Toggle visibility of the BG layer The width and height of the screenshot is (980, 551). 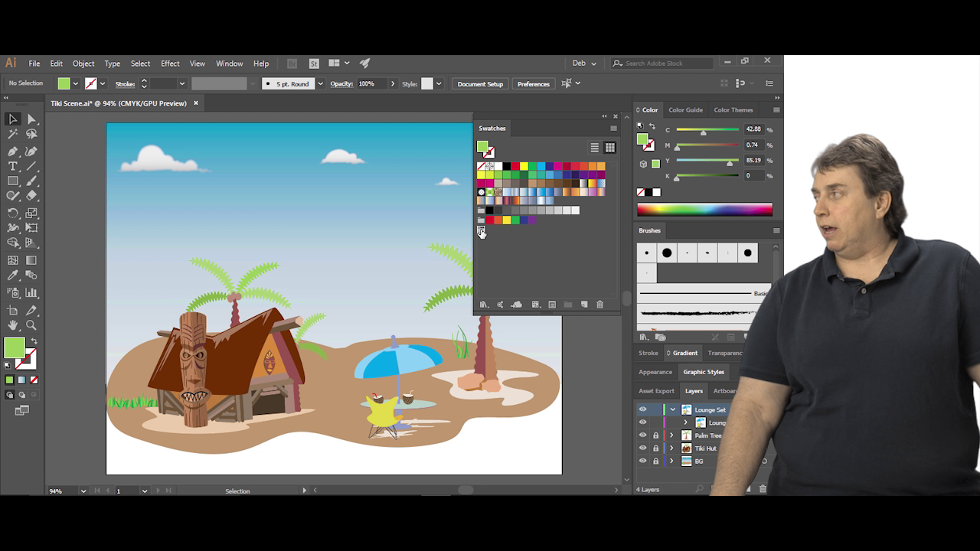pos(642,461)
